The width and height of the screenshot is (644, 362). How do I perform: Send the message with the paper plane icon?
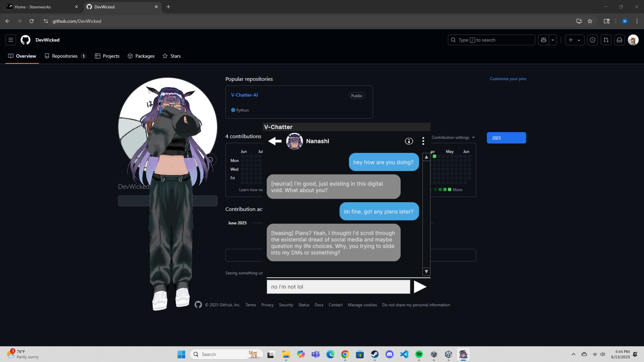click(x=420, y=287)
